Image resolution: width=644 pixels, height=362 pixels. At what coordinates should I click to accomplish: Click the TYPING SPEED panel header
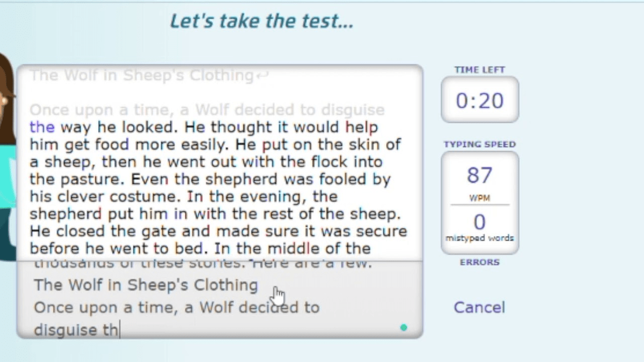click(479, 144)
